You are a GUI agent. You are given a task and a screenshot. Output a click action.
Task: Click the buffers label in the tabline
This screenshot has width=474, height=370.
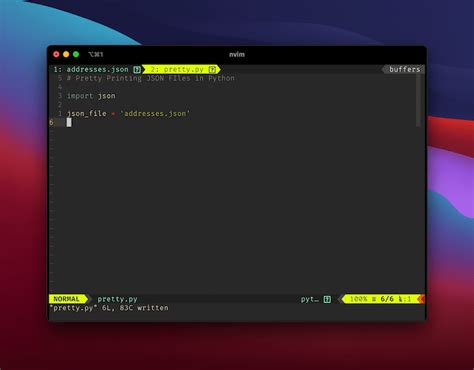coord(404,69)
